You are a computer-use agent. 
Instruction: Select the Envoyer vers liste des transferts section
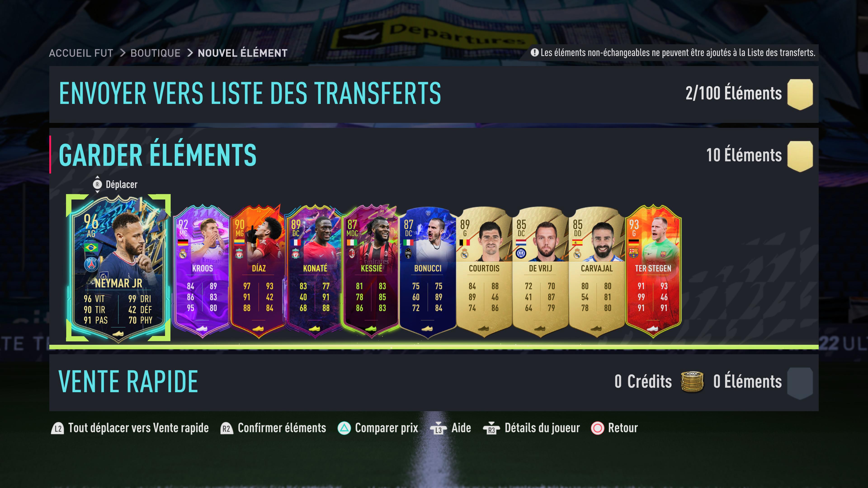[x=434, y=94]
